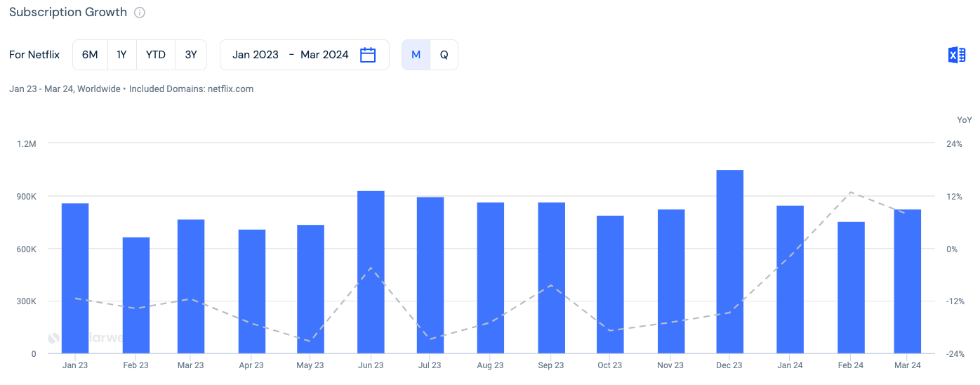The height and width of the screenshot is (385, 980).
Task: Open the calendar date picker icon
Action: point(368,55)
